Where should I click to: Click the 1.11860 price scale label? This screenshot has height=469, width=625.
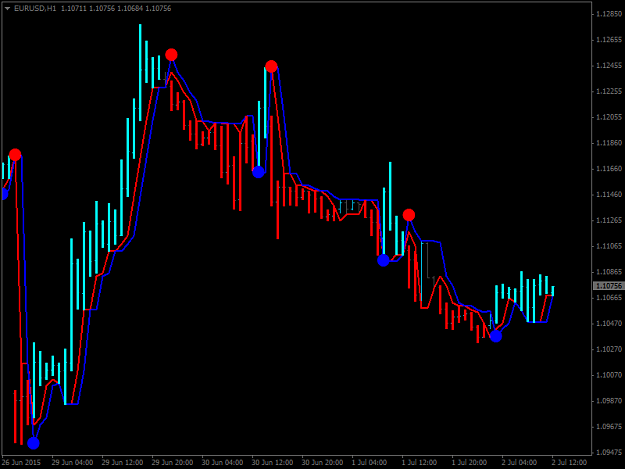click(x=609, y=143)
